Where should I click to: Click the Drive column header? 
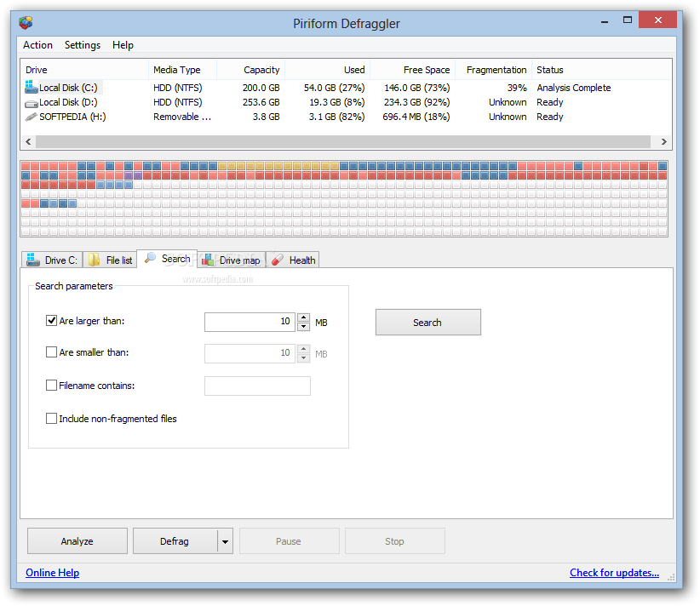pyautogui.click(x=84, y=70)
